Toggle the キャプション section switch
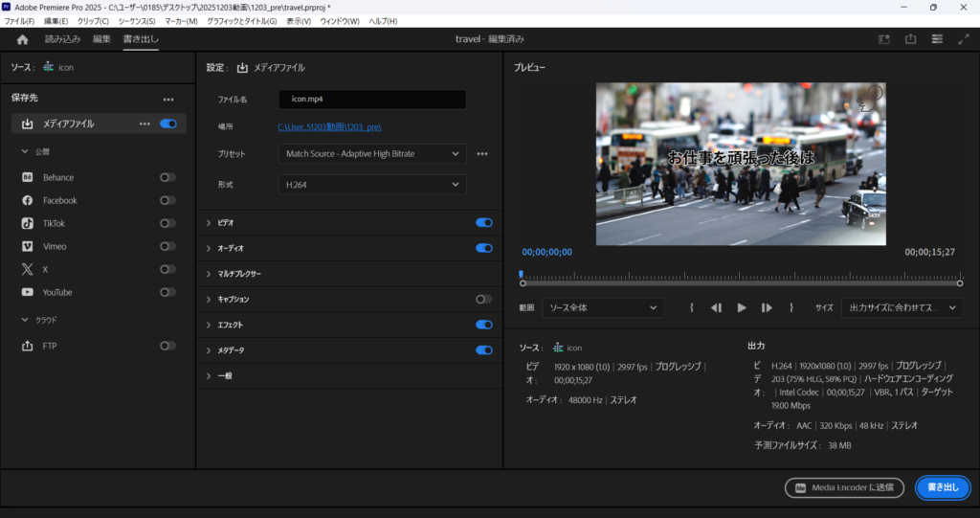 (x=483, y=299)
